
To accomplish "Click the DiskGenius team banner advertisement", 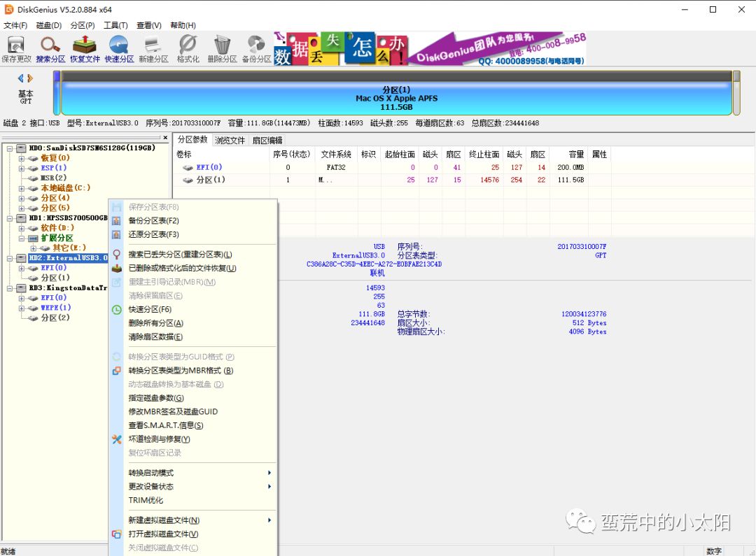I will [430, 49].
